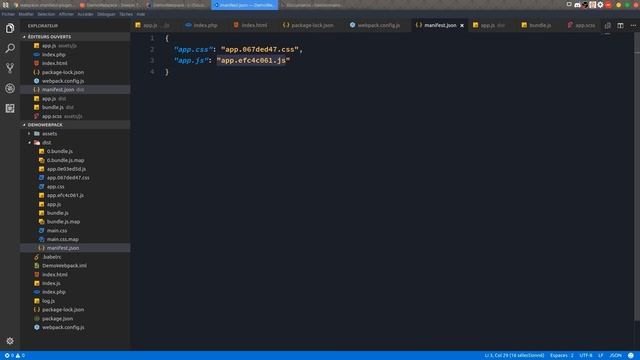Image resolution: width=640 pixels, height=360 pixels.
Task: Open the Déboguer menu
Action: 106,14
